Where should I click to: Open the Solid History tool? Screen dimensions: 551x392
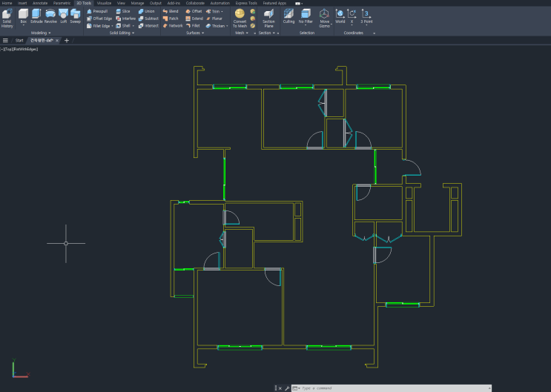click(7, 19)
